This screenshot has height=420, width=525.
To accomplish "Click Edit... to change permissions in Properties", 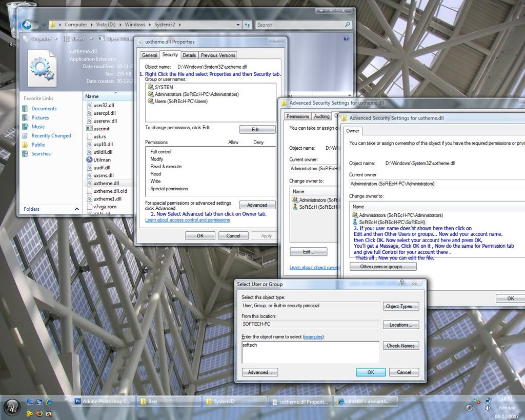I will click(x=257, y=130).
